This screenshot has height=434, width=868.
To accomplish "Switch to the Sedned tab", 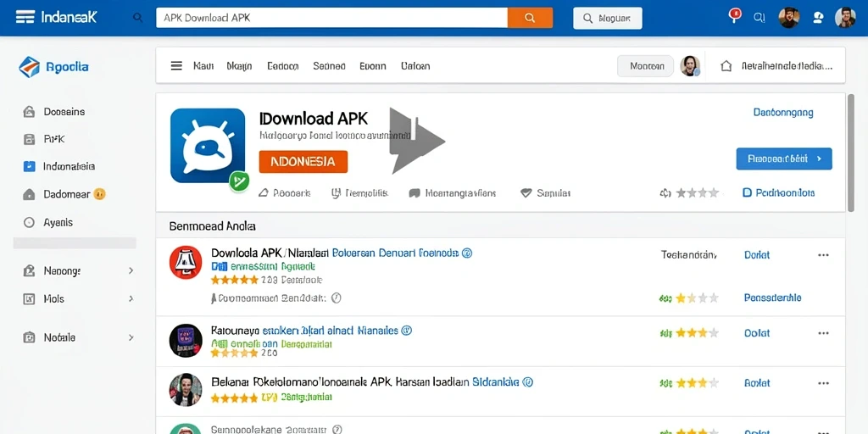I will click(x=329, y=66).
